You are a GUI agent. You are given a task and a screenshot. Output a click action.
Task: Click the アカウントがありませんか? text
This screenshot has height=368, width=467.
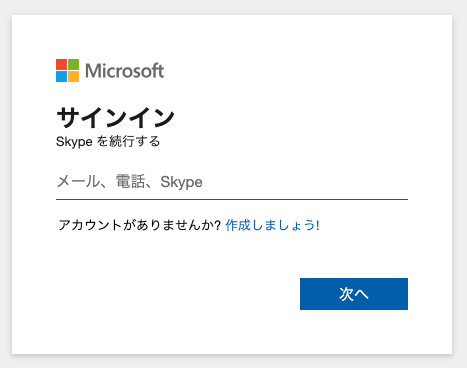tap(140, 225)
